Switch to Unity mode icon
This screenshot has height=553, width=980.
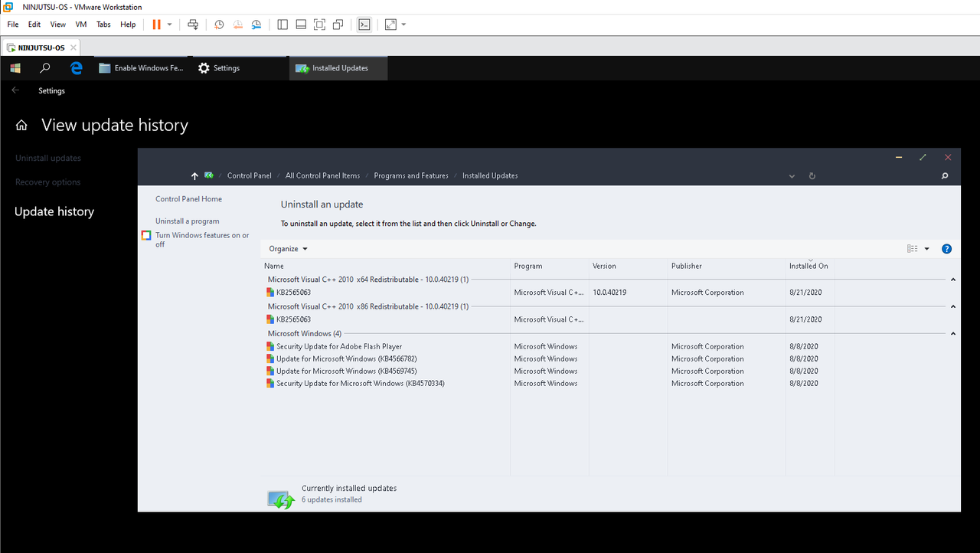tap(338, 25)
